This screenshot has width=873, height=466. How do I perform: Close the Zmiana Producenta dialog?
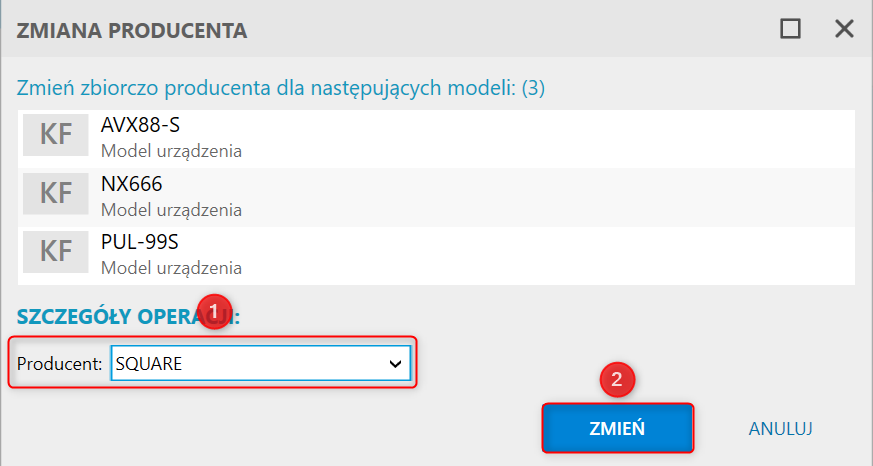[844, 28]
